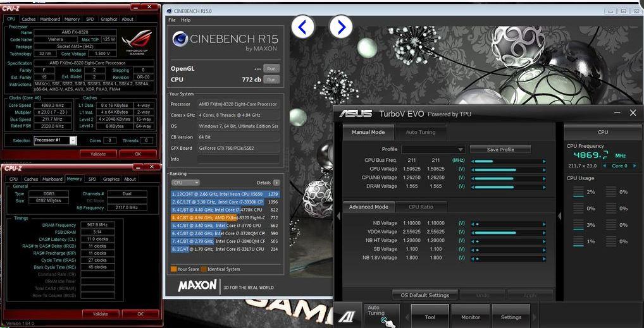644x328 pixels.
Task: Lower DRAM Voltage with its left slider arrow
Action: [473, 187]
